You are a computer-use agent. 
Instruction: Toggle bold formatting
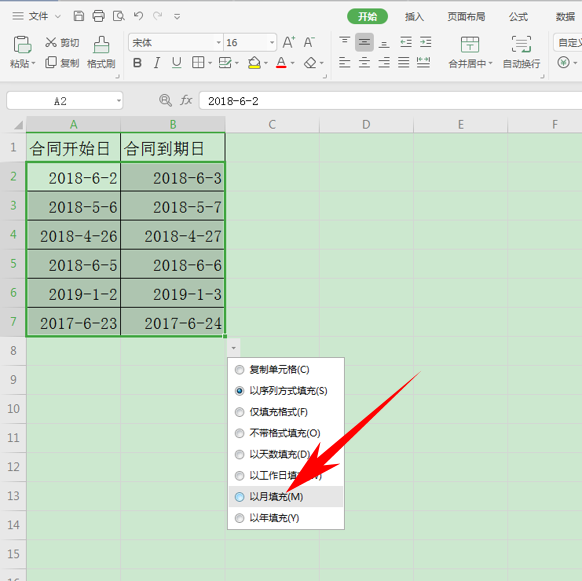coord(137,63)
